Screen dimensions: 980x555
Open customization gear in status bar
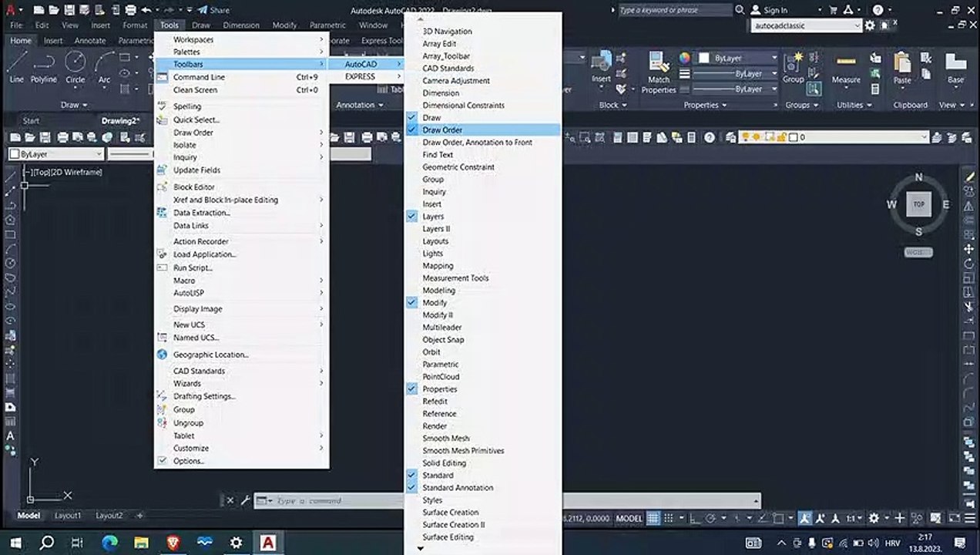[874, 518]
